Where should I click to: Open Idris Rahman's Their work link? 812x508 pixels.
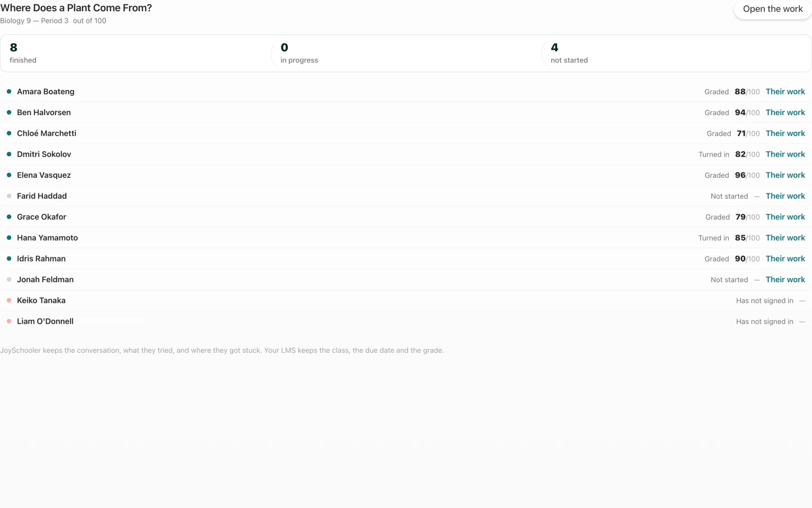(x=785, y=259)
